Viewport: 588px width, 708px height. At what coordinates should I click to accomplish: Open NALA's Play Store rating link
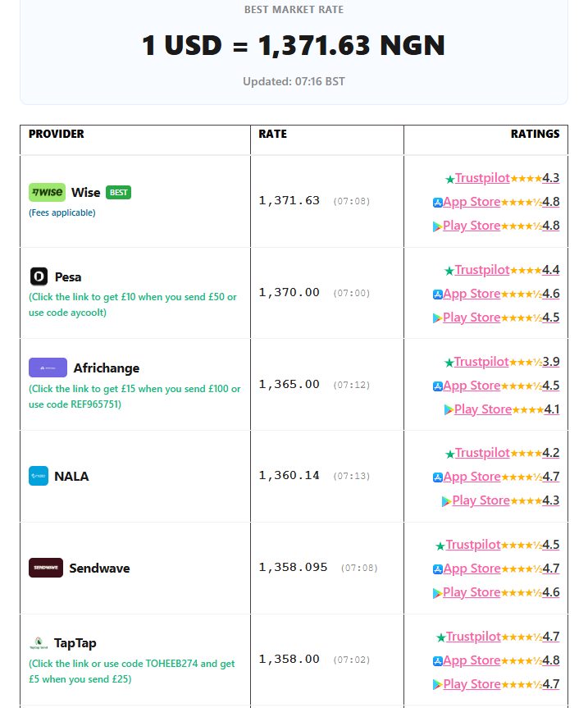click(481, 500)
